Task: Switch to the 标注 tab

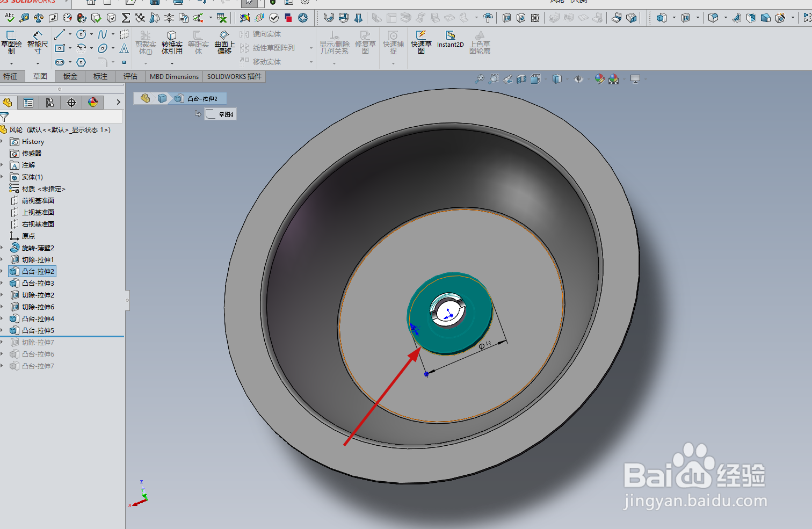Action: 100,76
